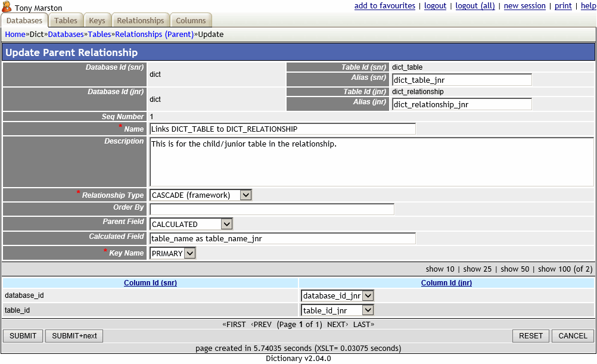Open the Relationships tab
The image size is (597, 364).
pos(140,20)
